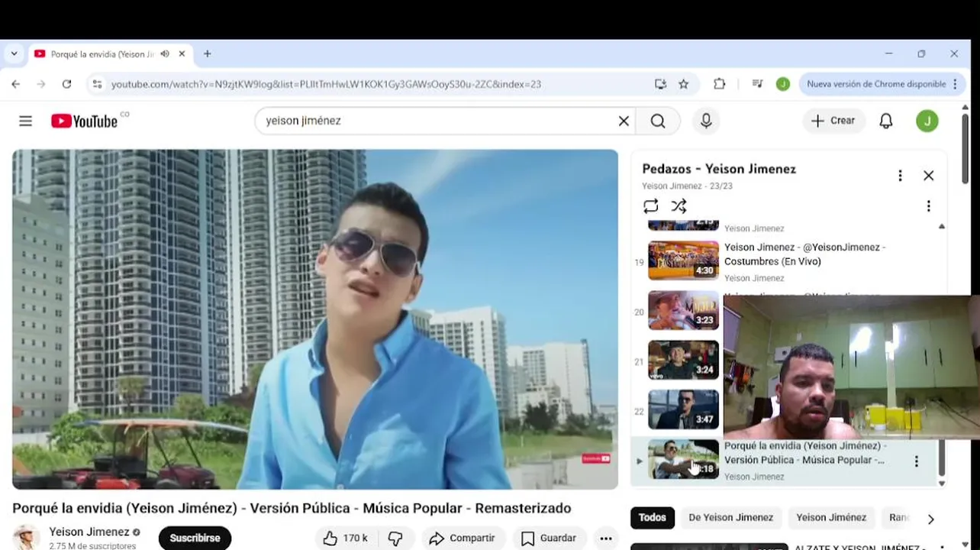This screenshot has width=980, height=550.
Task: Open the 3:47 playlist video thumbnail
Action: 683,409
